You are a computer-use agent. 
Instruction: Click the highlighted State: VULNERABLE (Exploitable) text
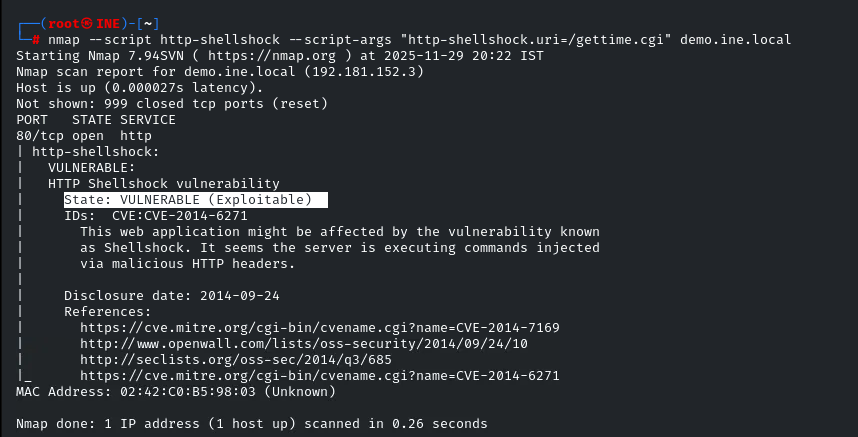coord(195,200)
